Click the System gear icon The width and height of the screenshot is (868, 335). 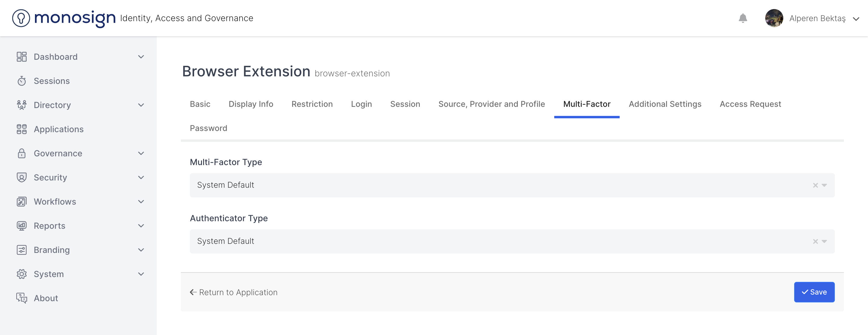pyautogui.click(x=22, y=274)
